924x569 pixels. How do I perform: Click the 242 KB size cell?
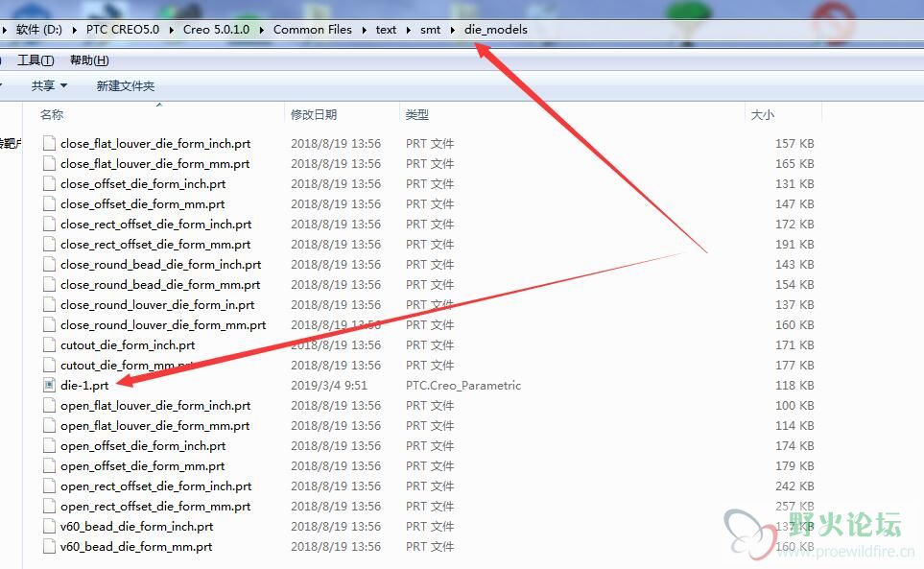[794, 486]
